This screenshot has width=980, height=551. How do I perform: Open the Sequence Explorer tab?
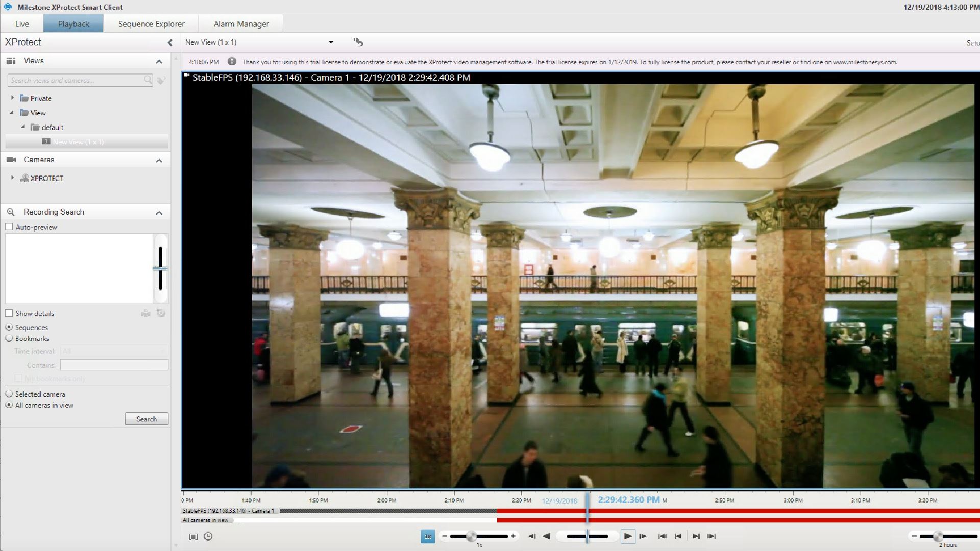(151, 23)
